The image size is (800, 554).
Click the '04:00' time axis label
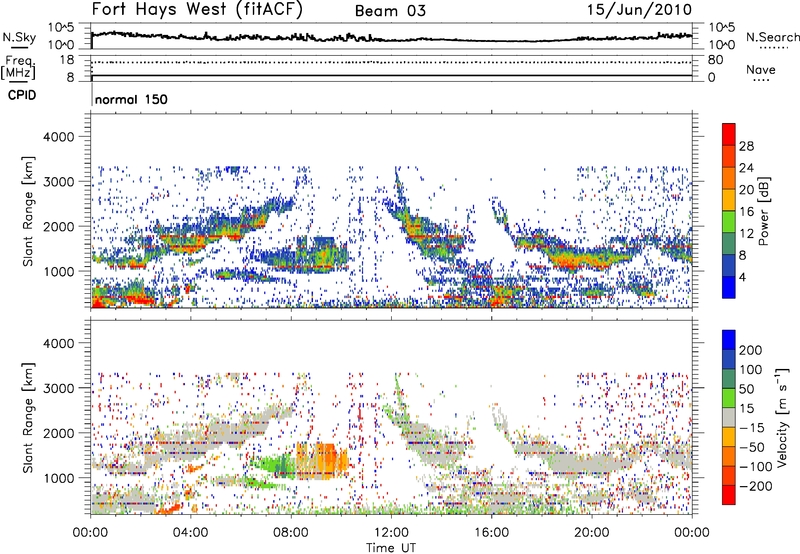191,533
